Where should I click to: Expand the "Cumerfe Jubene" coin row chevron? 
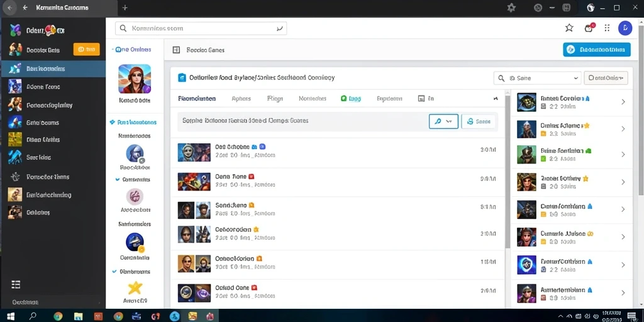tap(623, 237)
